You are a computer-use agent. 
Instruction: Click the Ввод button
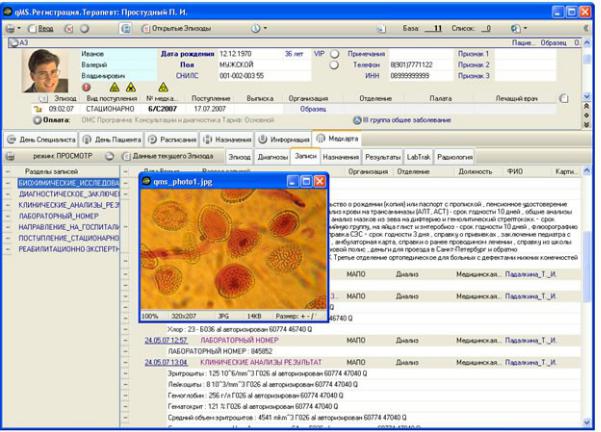[x=41, y=29]
